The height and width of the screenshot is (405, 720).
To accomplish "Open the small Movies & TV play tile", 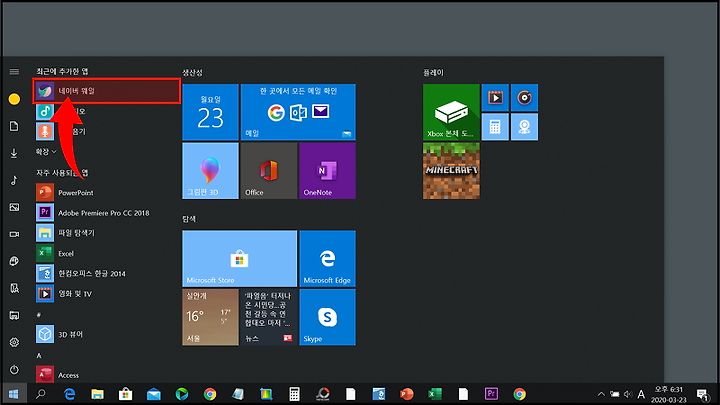I will (495, 97).
